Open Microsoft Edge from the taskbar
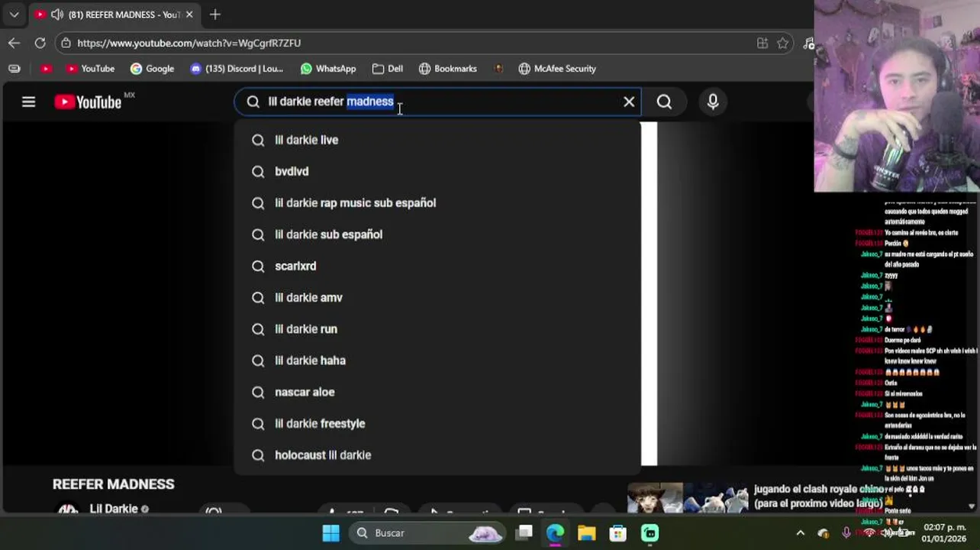The width and height of the screenshot is (980, 550). 555,532
